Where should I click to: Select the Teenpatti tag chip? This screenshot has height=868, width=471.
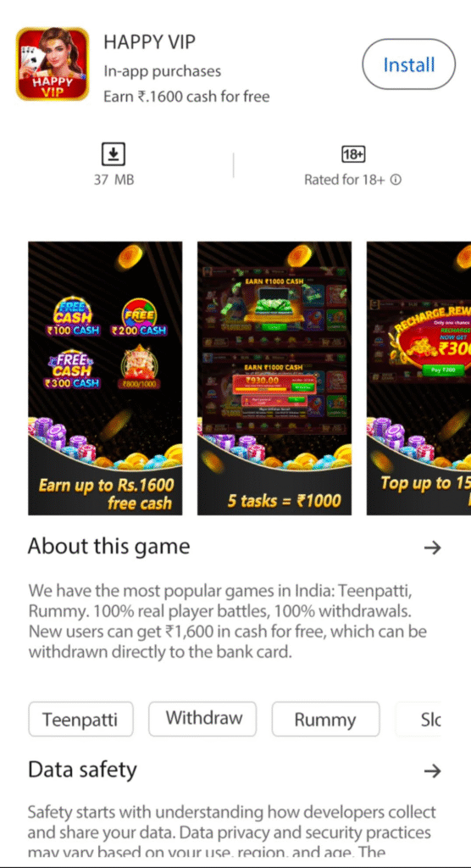[x=80, y=719]
